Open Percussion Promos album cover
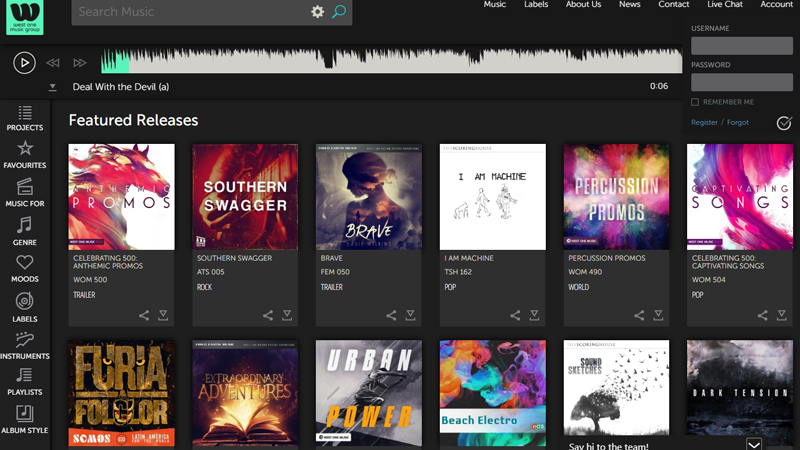Image resolution: width=800 pixels, height=450 pixels. click(616, 197)
